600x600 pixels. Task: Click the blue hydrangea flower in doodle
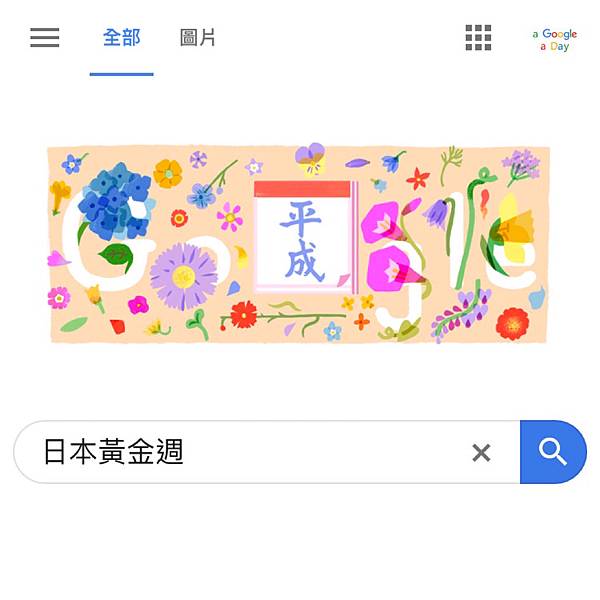116,201
